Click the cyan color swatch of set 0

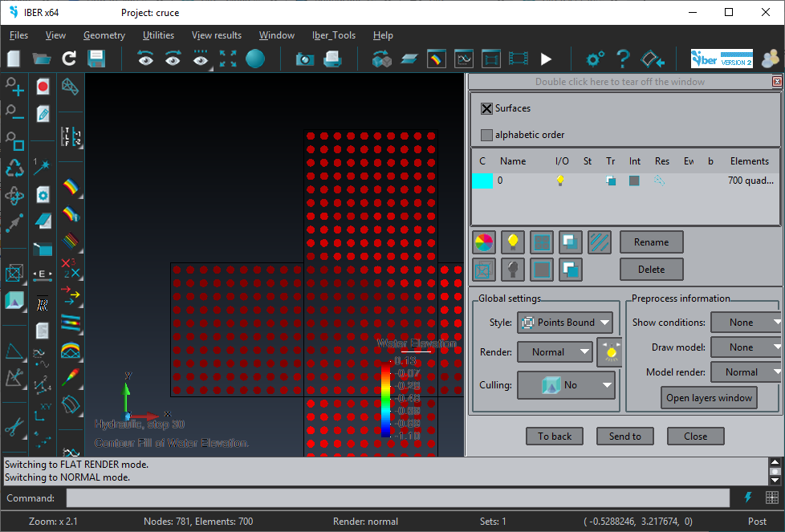click(x=482, y=181)
